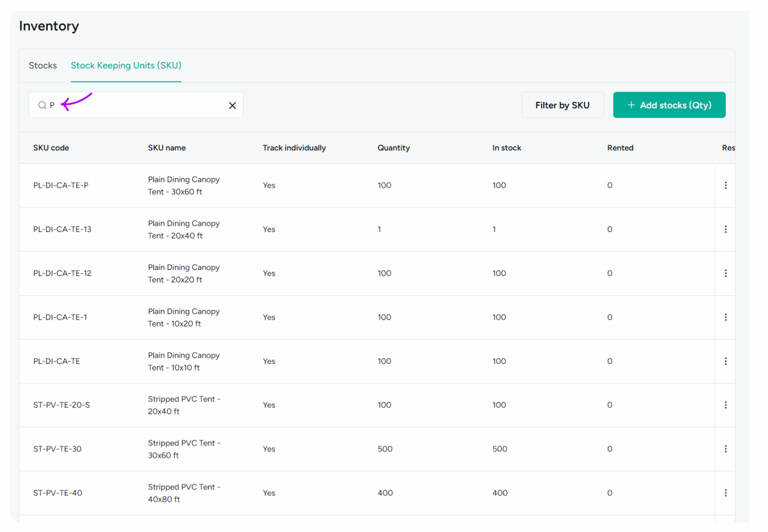Image resolution: width=768 pixels, height=532 pixels.
Task: Open the actions menu for ST-PV-TE-40
Action: click(726, 493)
